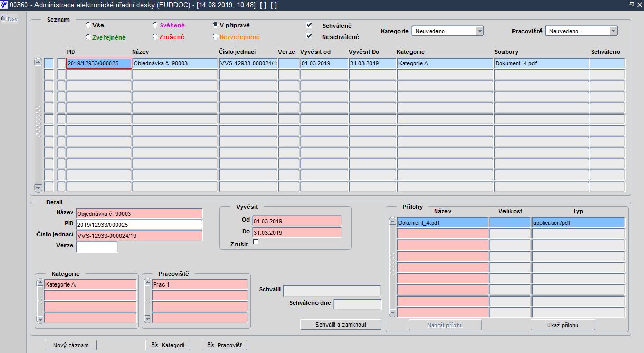The image size is (644, 353).
Task: Click the Kategorie list scroll-down arrow
Action: pos(40,319)
